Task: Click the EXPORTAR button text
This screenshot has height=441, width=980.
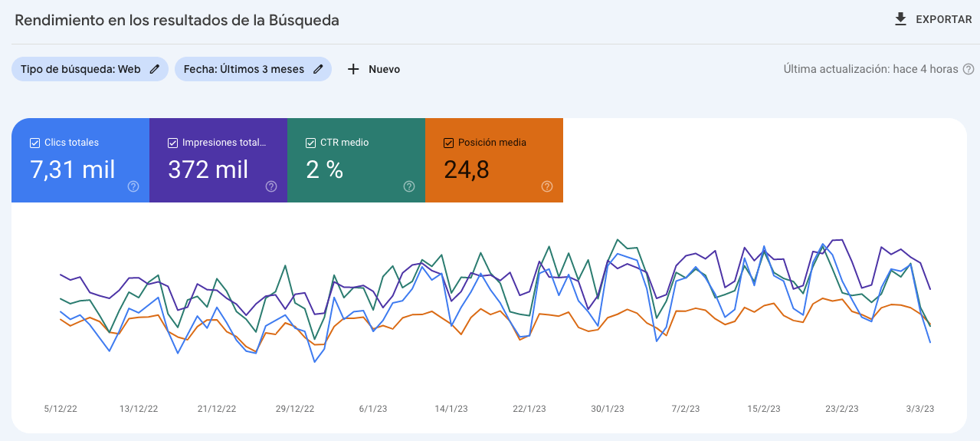Action: coord(943,20)
